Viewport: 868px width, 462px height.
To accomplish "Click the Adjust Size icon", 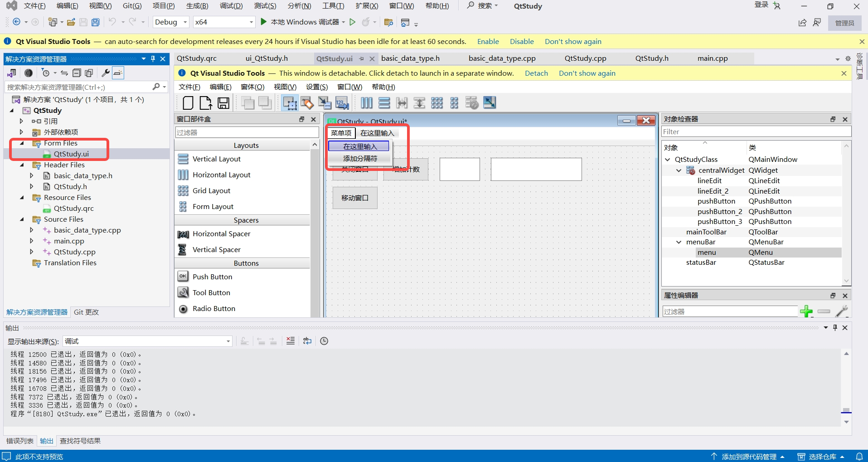I will point(490,103).
